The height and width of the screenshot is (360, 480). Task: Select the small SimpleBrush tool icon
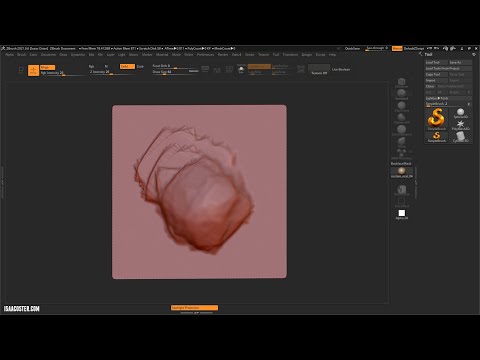(436, 137)
